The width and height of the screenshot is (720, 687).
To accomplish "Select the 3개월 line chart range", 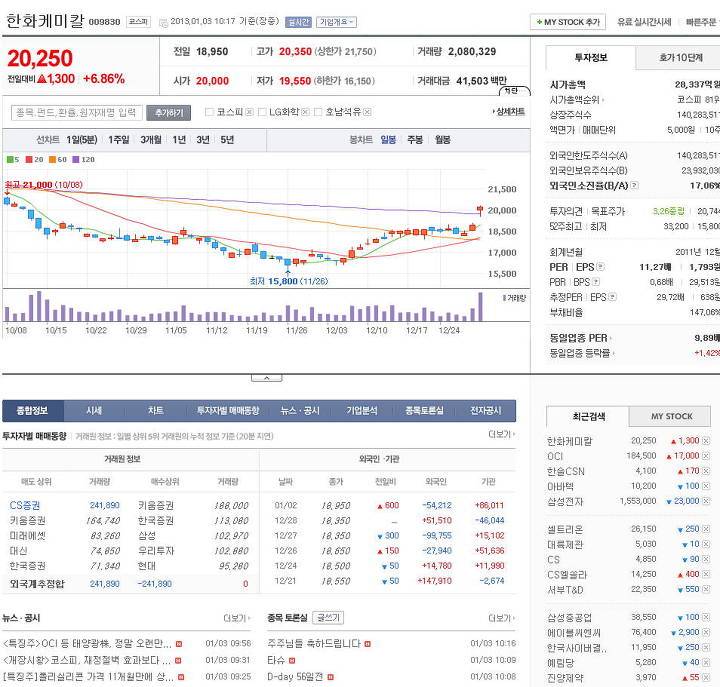I will tap(151, 140).
